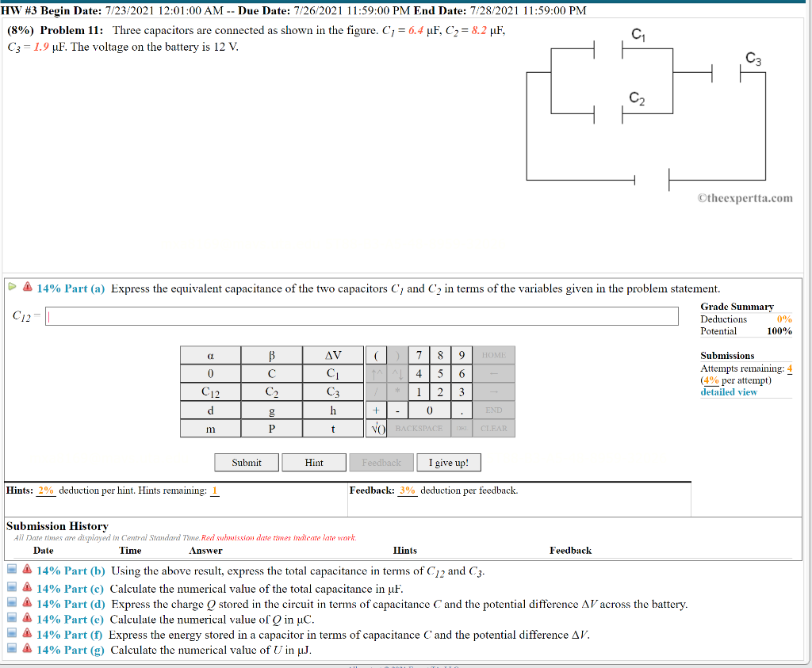Insert variable g from keypad
The image size is (812, 668).
271,410
